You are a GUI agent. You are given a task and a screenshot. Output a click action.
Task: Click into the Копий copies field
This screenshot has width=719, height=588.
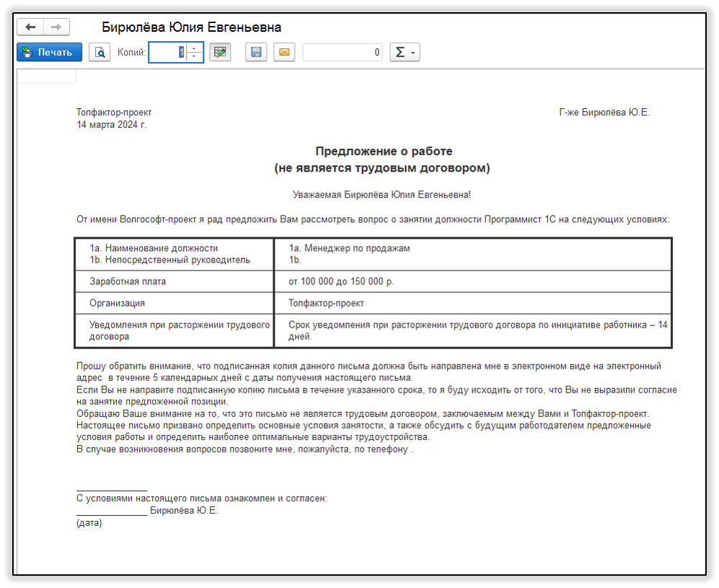click(x=167, y=52)
